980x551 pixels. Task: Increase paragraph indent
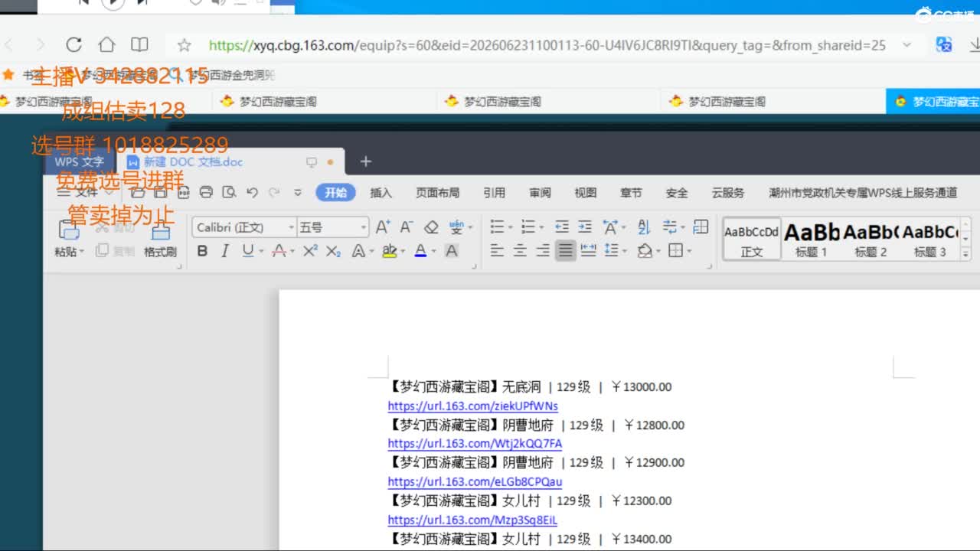[585, 227]
